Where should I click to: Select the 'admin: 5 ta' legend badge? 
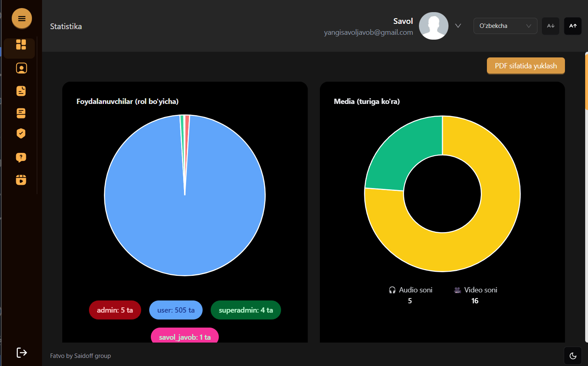click(115, 310)
